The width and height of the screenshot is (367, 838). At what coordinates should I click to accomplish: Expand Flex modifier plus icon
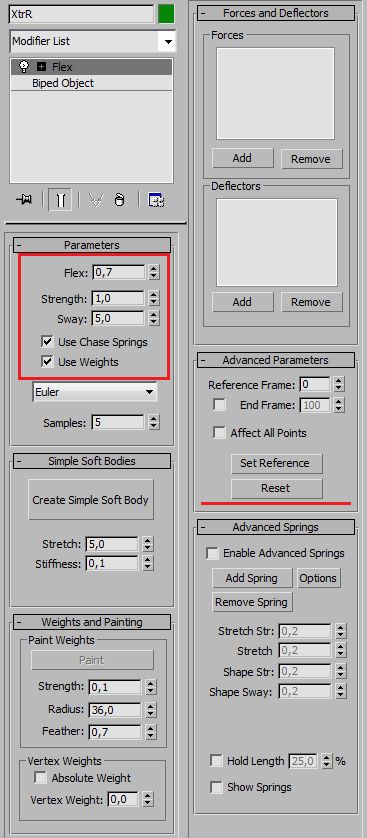[42, 67]
